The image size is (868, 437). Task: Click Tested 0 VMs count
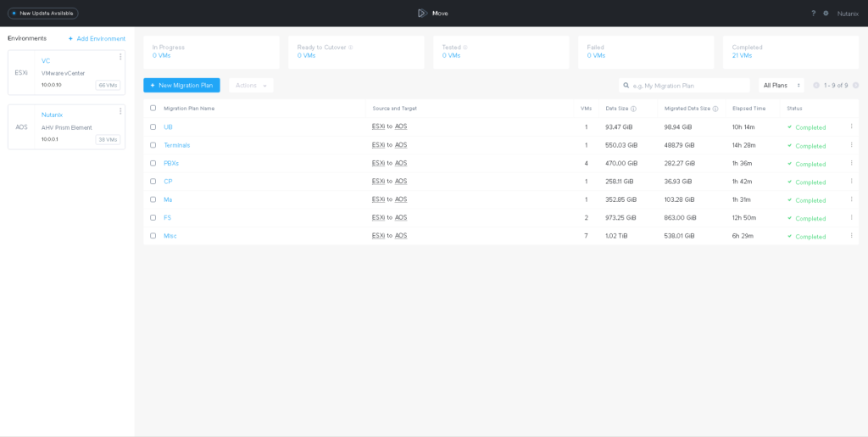[451, 55]
